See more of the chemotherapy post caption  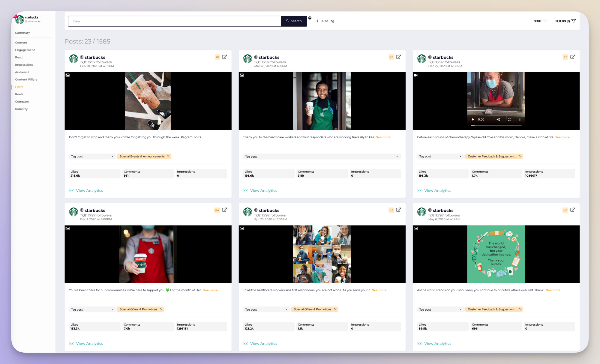coord(562,137)
